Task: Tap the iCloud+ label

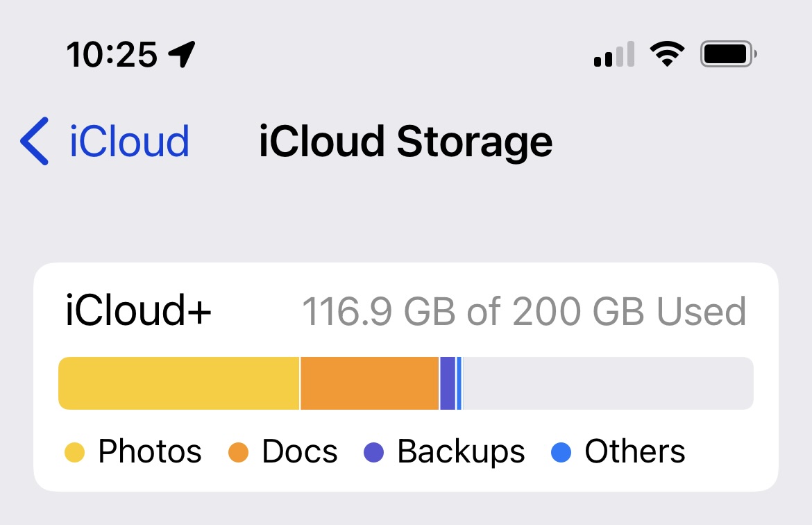Action: tap(137, 310)
